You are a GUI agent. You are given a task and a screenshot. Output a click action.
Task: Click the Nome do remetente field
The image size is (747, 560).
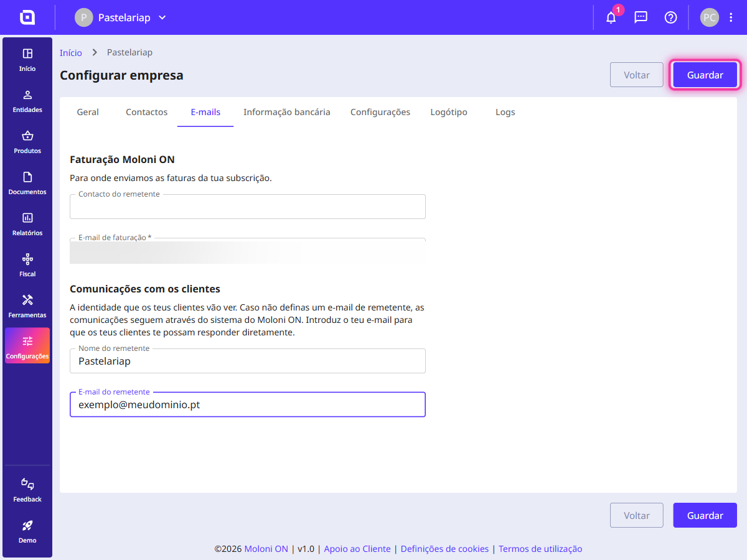tap(248, 361)
